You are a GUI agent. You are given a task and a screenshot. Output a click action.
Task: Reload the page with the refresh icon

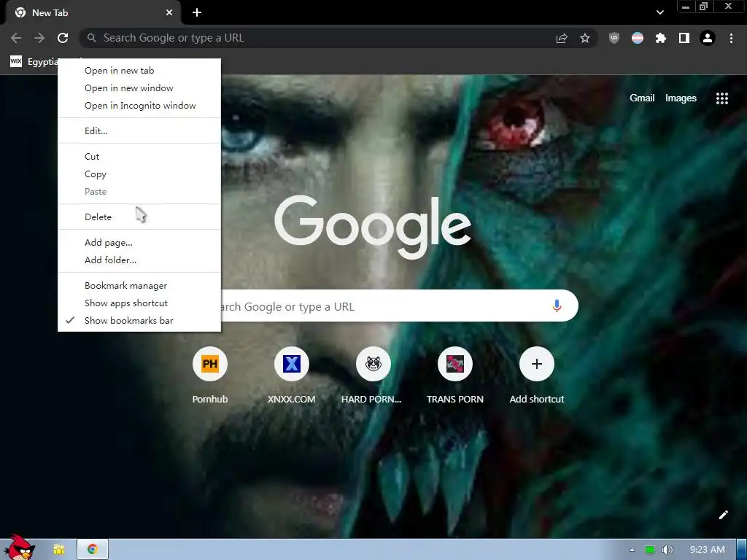(63, 38)
